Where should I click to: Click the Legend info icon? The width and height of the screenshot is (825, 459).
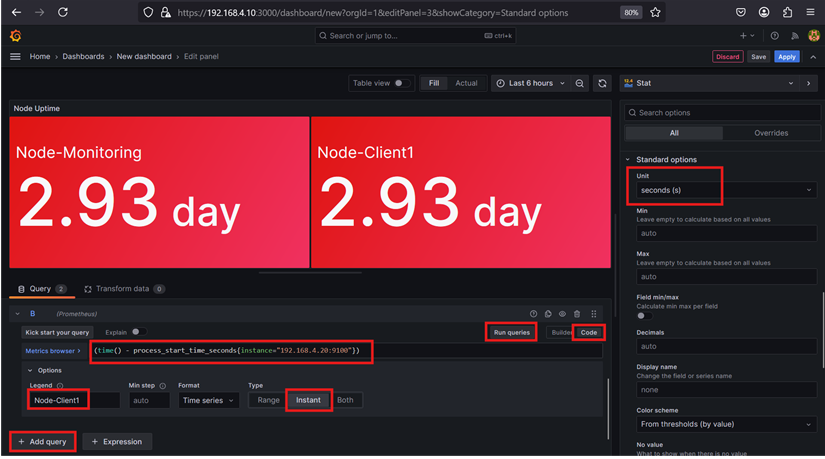pyautogui.click(x=60, y=386)
